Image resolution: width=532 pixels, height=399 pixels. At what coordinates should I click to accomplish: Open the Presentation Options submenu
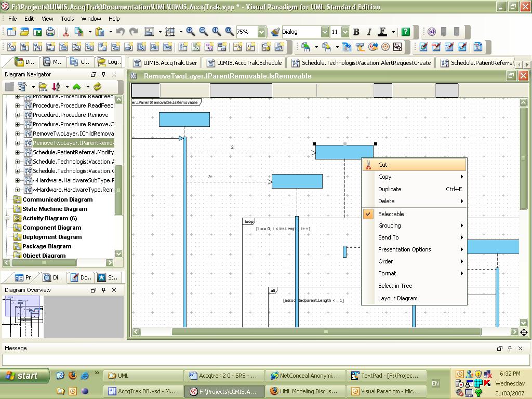(414, 249)
